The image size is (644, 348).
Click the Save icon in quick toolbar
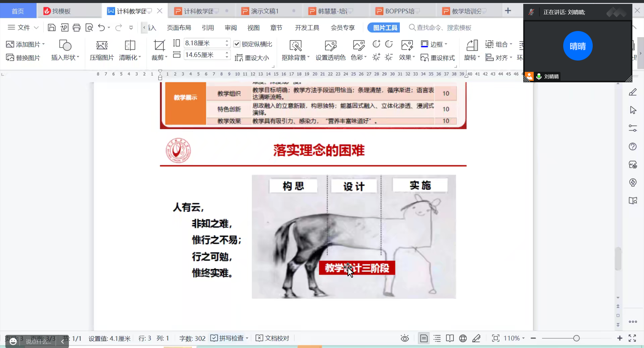(52, 28)
